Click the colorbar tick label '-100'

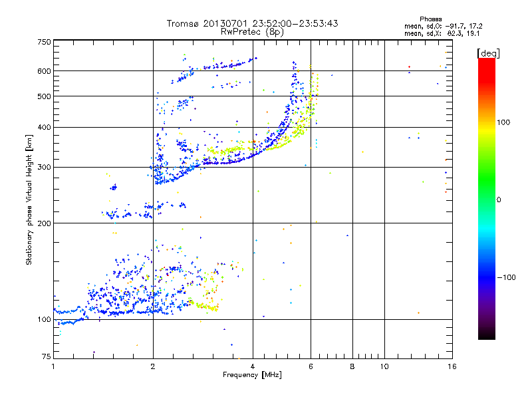[x=506, y=277]
